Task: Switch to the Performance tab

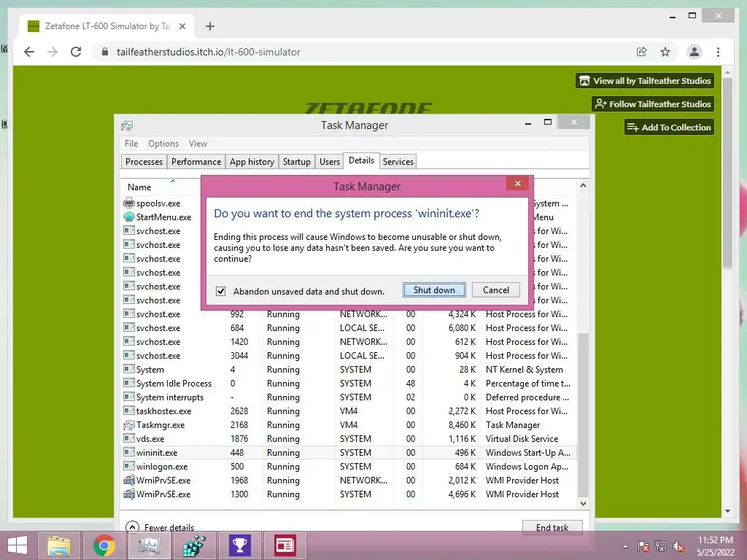Action: tap(196, 161)
